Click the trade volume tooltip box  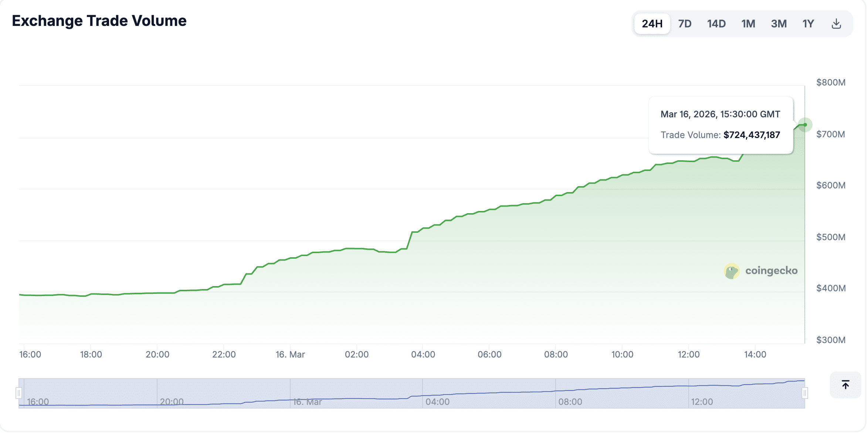point(720,125)
